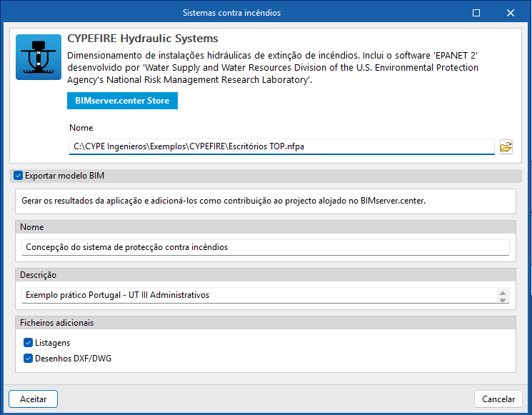This screenshot has height=415, width=532.
Task: Click the 'CYPEFIRE Hydraulic Systems' heading text
Action: tap(143, 39)
